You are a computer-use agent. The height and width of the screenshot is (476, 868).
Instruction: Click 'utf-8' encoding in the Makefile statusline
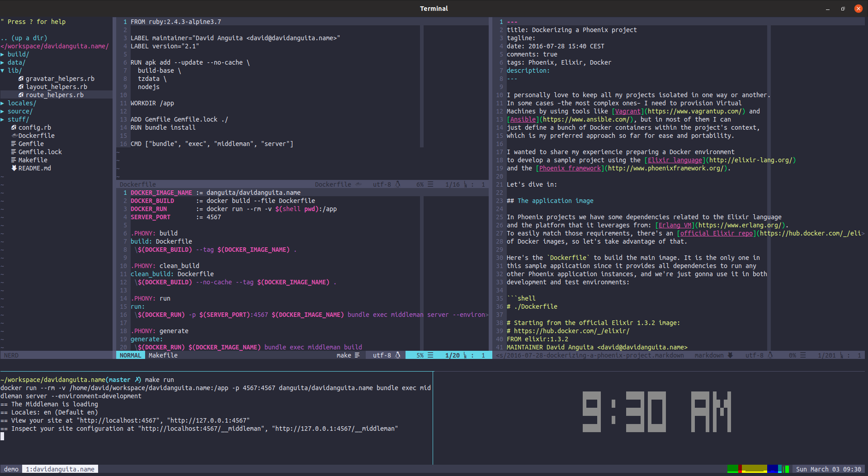(382, 355)
